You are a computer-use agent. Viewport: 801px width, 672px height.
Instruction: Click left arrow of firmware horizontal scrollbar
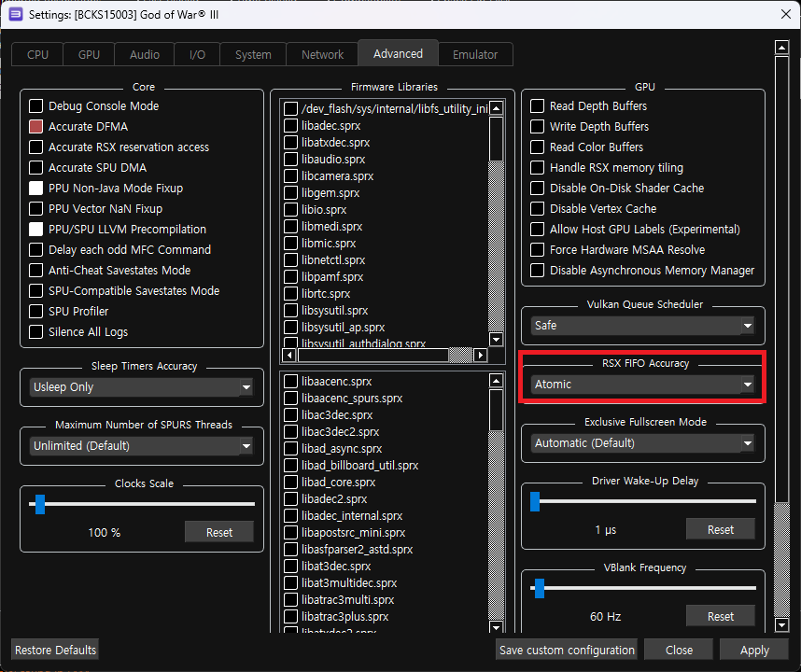[289, 355]
